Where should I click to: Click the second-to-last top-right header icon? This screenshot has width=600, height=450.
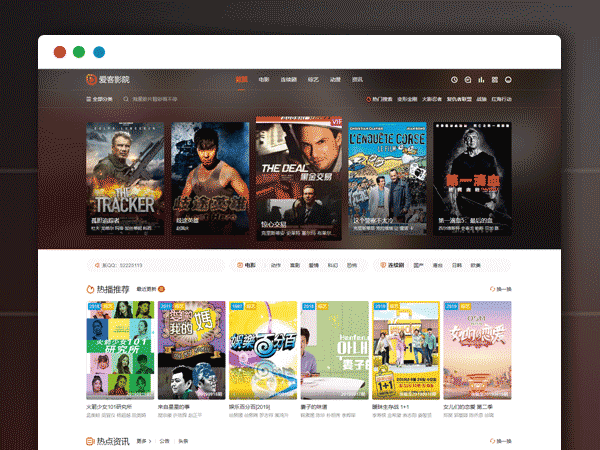[x=494, y=79]
